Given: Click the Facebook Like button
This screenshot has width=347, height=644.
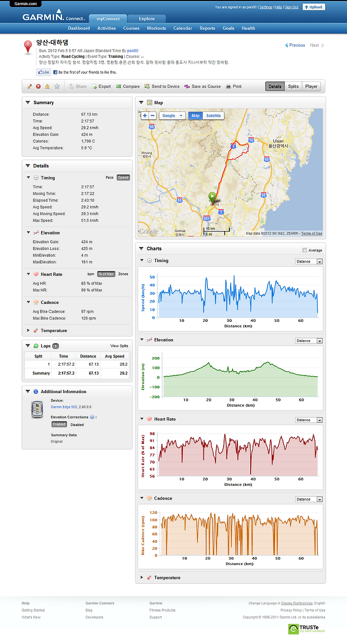Looking at the screenshot, I should coord(43,72).
